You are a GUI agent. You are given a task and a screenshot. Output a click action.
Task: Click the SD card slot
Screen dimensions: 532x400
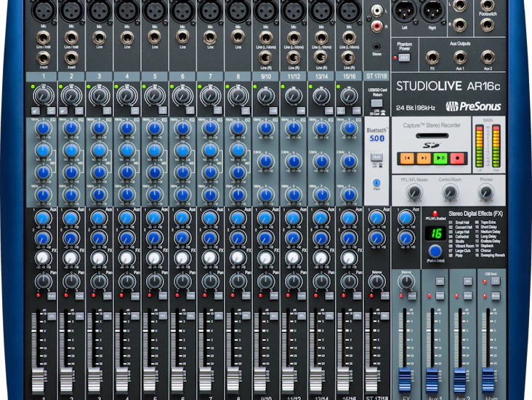[432, 135]
